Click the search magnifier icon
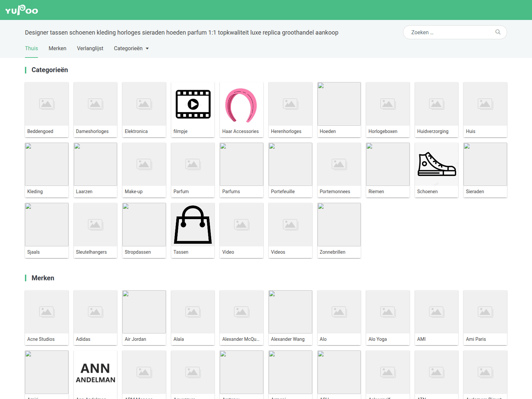Image resolution: width=532 pixels, height=399 pixels. (x=498, y=32)
